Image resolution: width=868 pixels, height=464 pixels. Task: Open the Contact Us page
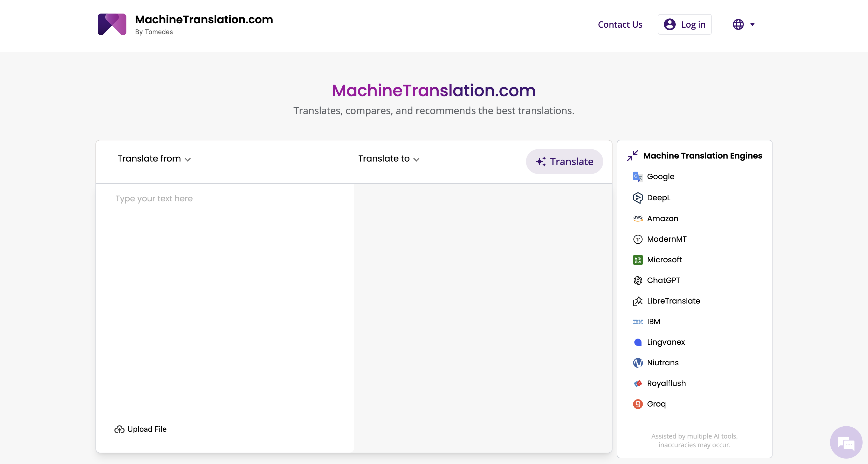(620, 24)
